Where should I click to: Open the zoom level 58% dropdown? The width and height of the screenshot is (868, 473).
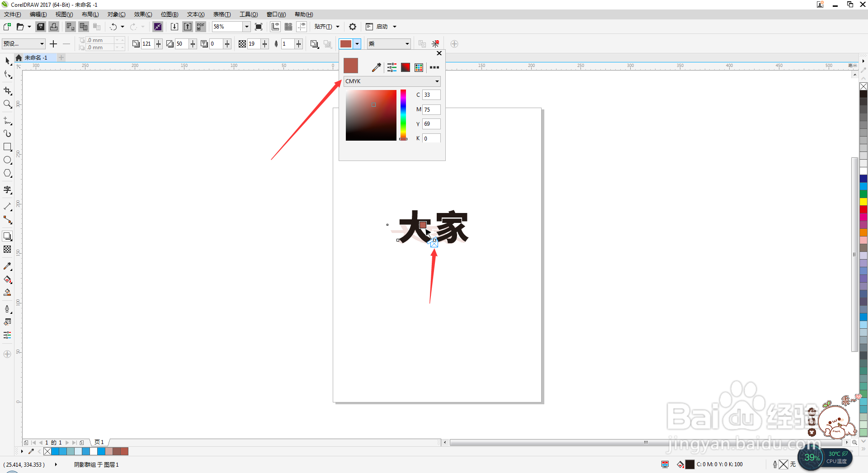247,27
